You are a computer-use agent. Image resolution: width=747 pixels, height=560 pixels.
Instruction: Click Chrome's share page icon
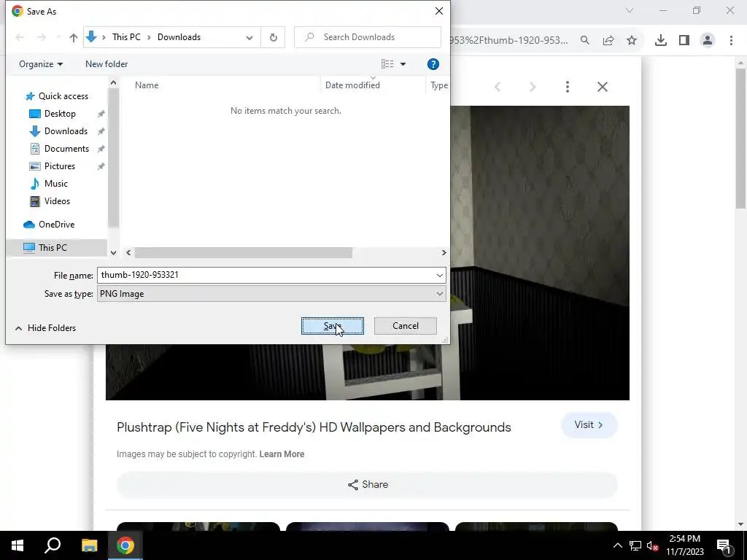pos(608,41)
